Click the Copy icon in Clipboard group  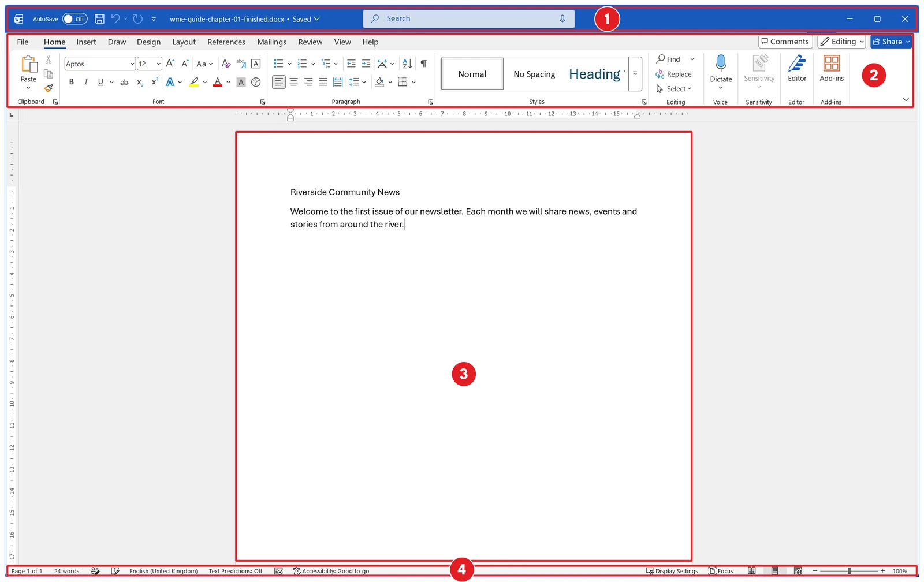[49, 74]
